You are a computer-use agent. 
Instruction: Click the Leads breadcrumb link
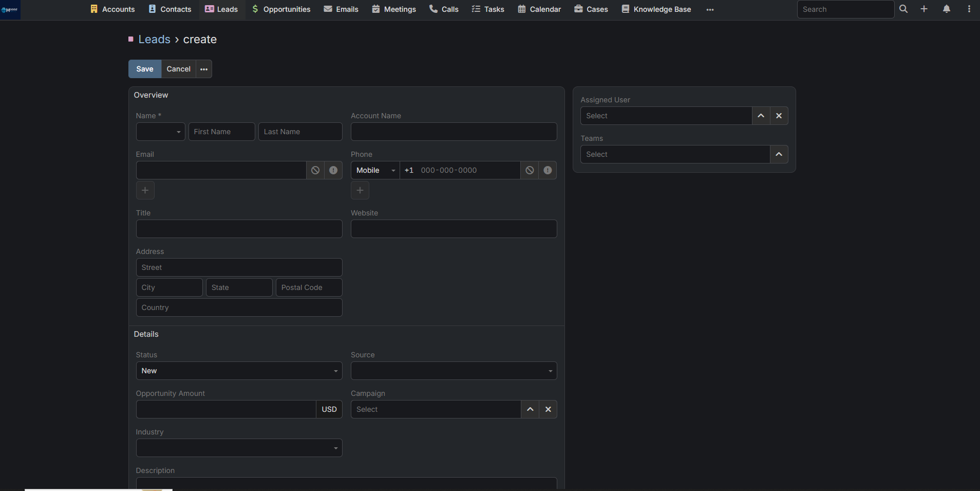(x=154, y=40)
